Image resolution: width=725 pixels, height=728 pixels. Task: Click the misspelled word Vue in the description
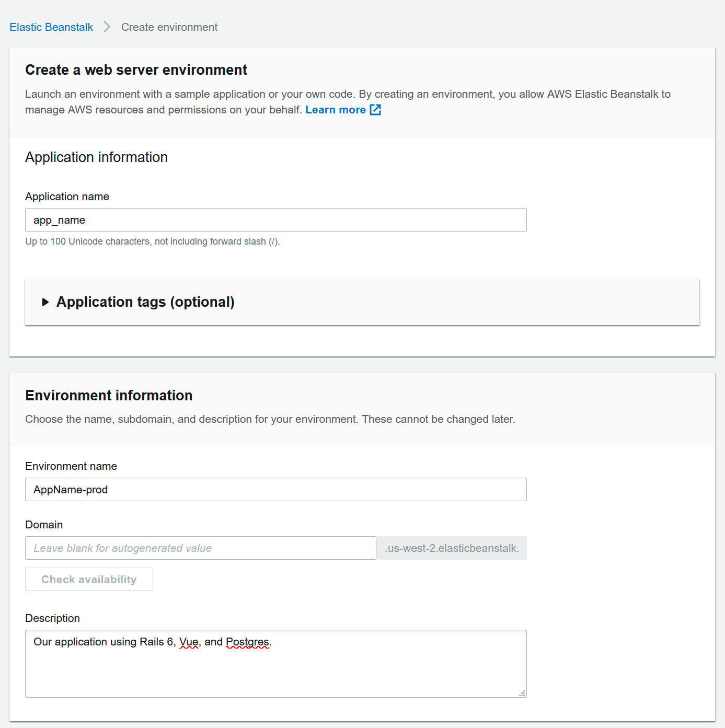pos(189,642)
